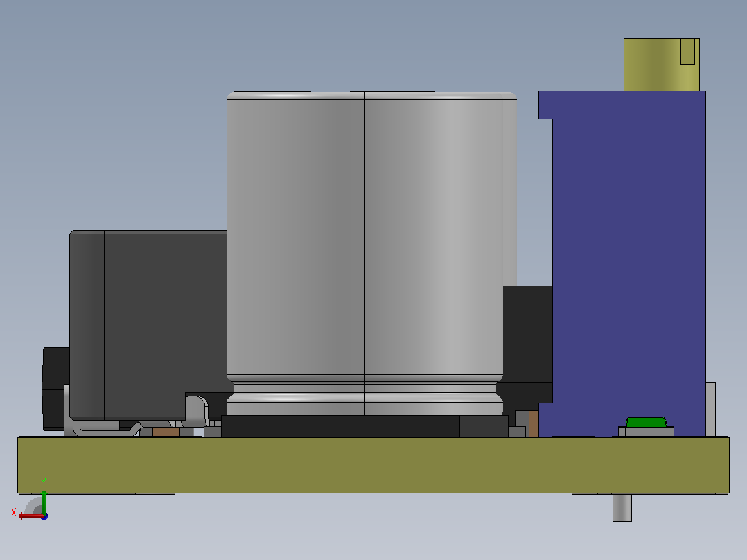747x560 pixels.
Task: Pick the black part left of inductor
Action: pos(55,388)
